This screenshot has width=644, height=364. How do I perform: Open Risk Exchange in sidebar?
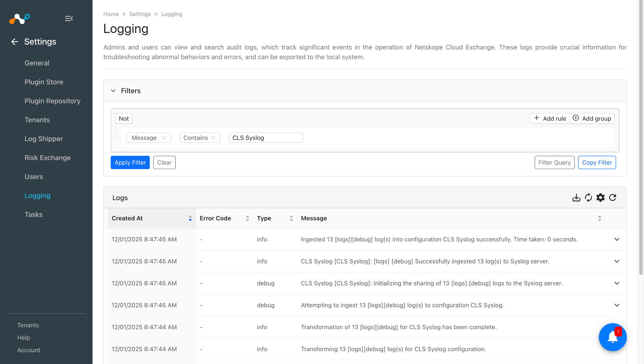pyautogui.click(x=47, y=157)
